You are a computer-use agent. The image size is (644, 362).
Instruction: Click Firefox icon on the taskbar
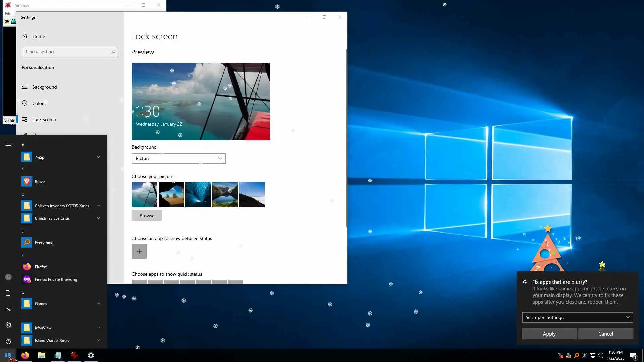point(25,355)
